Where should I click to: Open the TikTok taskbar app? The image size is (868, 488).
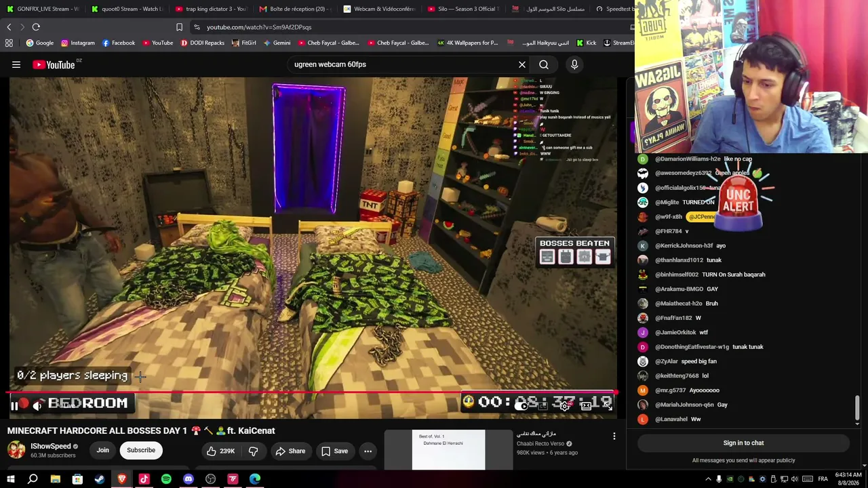pos(144,479)
